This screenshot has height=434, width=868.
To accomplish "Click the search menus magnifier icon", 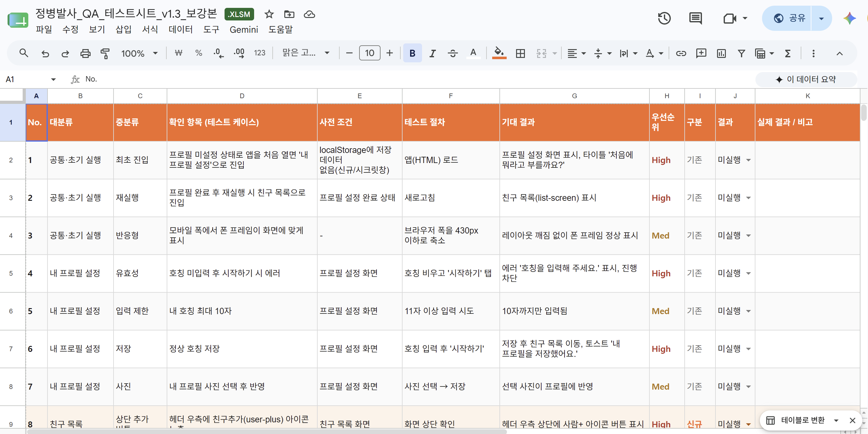I will tap(24, 53).
